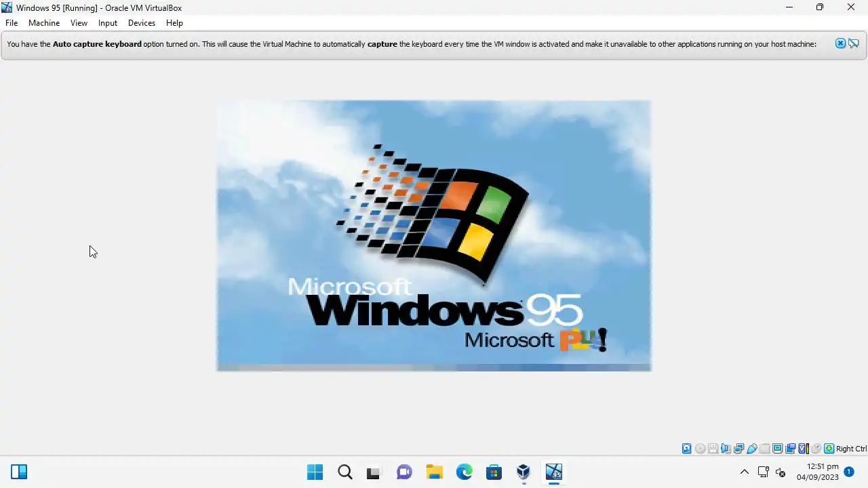This screenshot has width=868, height=488.
Task: Click the recording indicator icon
Action: coord(791,449)
